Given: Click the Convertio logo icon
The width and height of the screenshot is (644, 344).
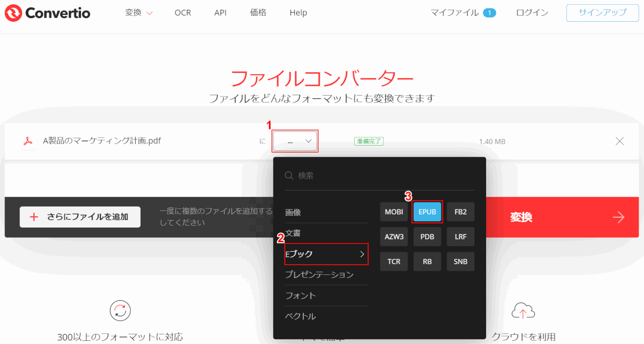Looking at the screenshot, I should point(13,13).
